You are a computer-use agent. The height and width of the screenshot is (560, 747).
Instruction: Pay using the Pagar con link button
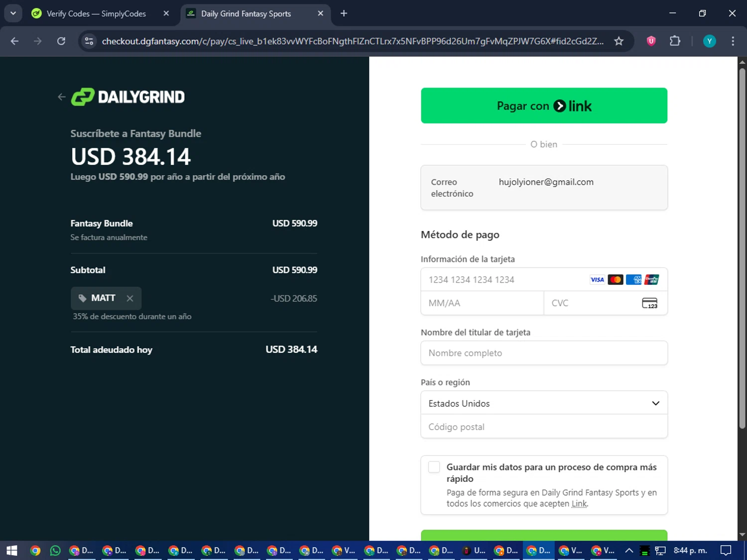pyautogui.click(x=544, y=106)
